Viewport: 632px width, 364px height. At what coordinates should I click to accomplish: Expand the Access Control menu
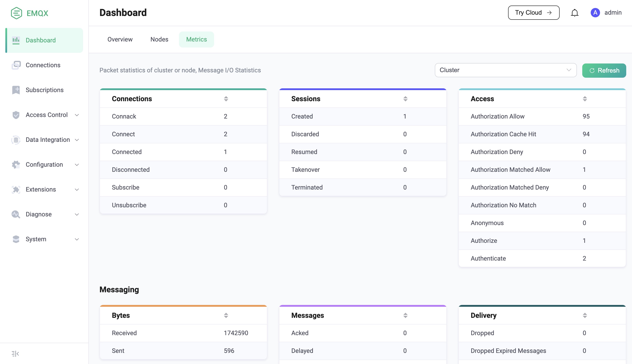point(44,115)
